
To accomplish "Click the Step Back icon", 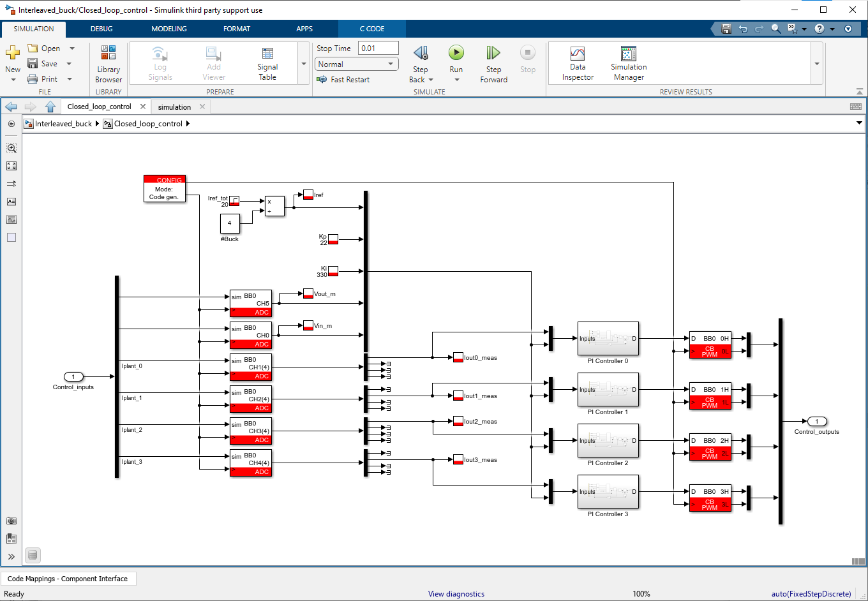I will coord(421,52).
